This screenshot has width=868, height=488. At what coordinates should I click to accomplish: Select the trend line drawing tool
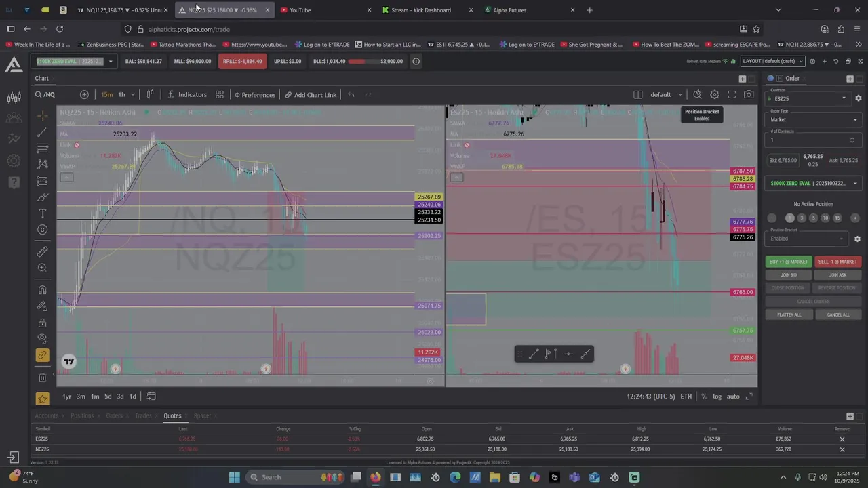click(x=42, y=132)
